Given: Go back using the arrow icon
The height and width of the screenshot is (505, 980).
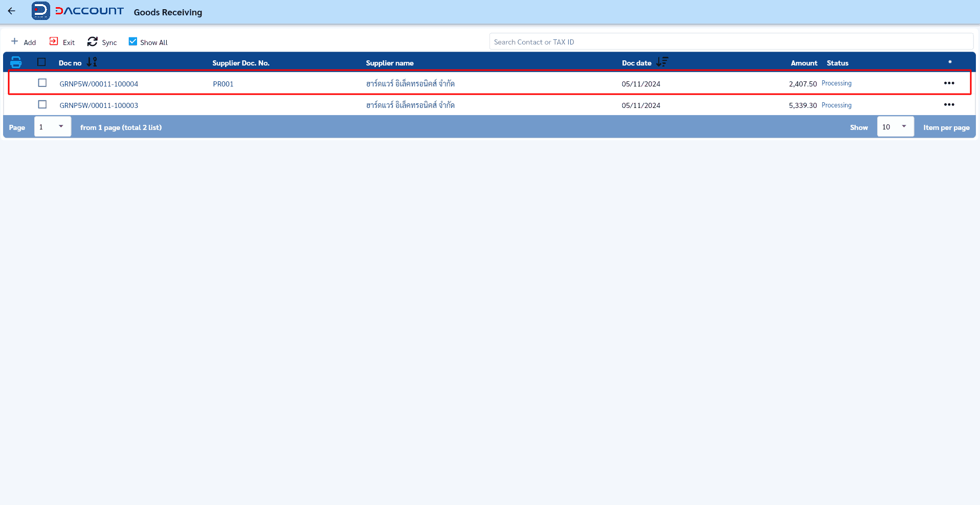Looking at the screenshot, I should pyautogui.click(x=12, y=11).
